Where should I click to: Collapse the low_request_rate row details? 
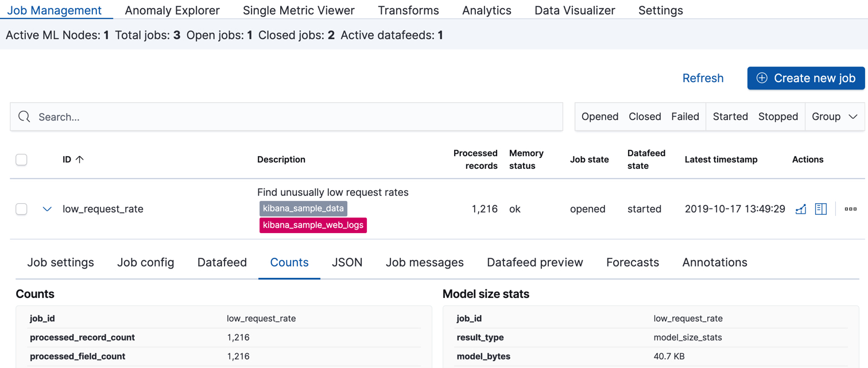coord(47,209)
